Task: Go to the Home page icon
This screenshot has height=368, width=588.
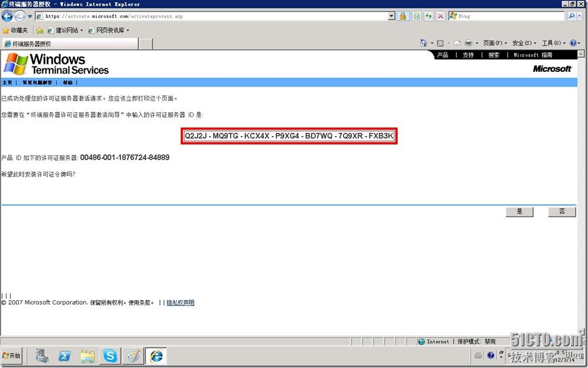Action: tap(423, 43)
